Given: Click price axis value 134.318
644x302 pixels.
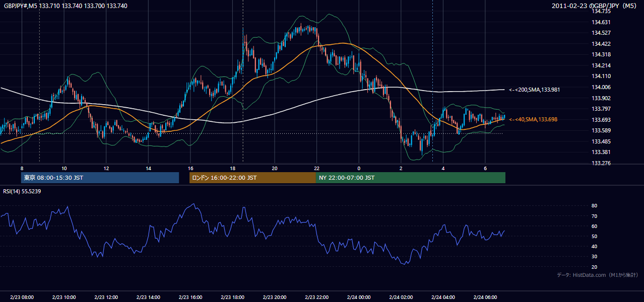Looking at the screenshot, I should click(601, 54).
